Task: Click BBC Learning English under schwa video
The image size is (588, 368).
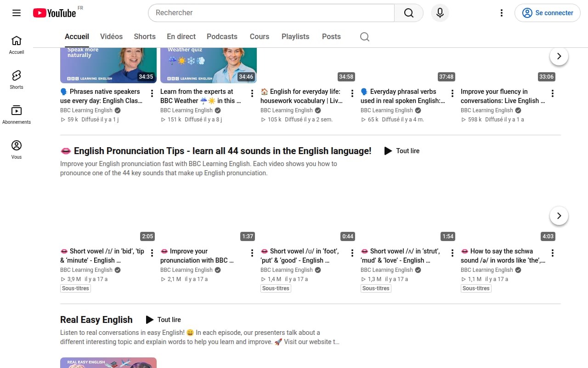Action: coord(487,270)
